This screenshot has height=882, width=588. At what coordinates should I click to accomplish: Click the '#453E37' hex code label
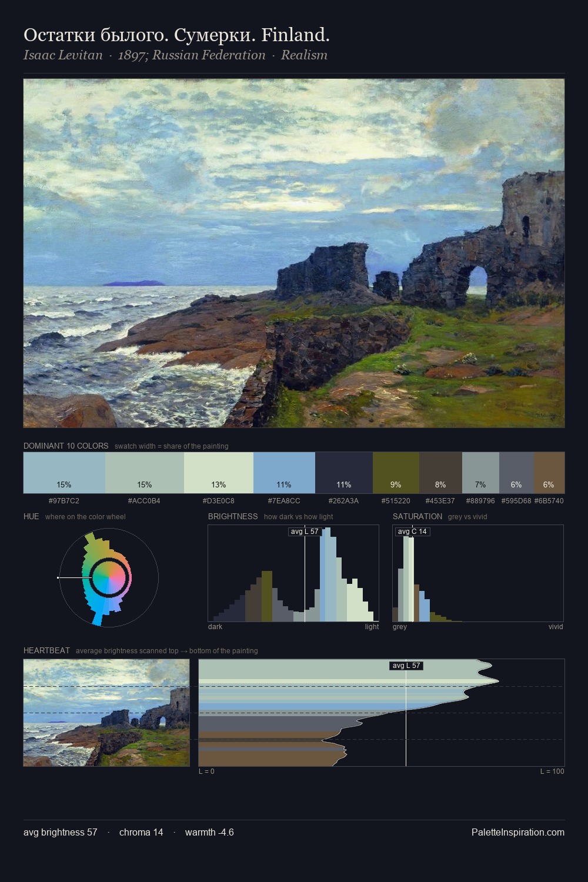pyautogui.click(x=440, y=501)
